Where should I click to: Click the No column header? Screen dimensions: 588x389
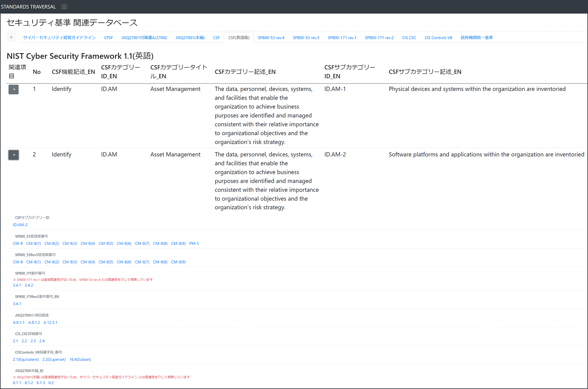[37, 72]
